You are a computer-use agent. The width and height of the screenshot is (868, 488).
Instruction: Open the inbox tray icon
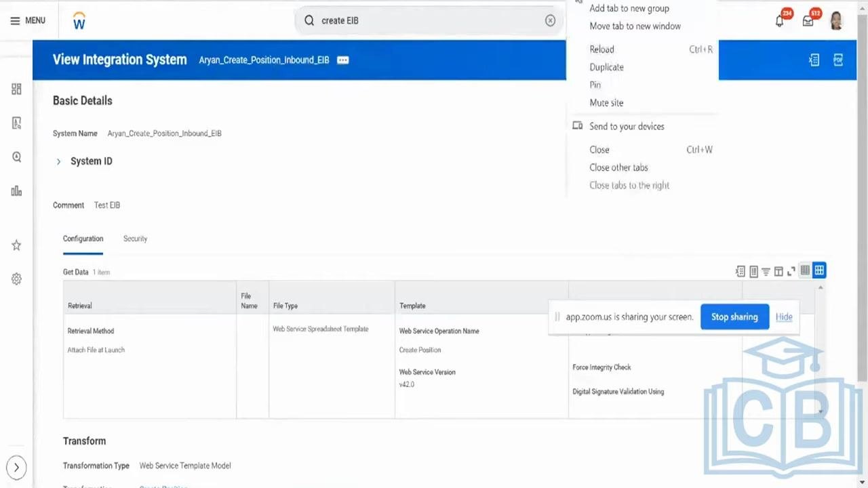tap(808, 21)
